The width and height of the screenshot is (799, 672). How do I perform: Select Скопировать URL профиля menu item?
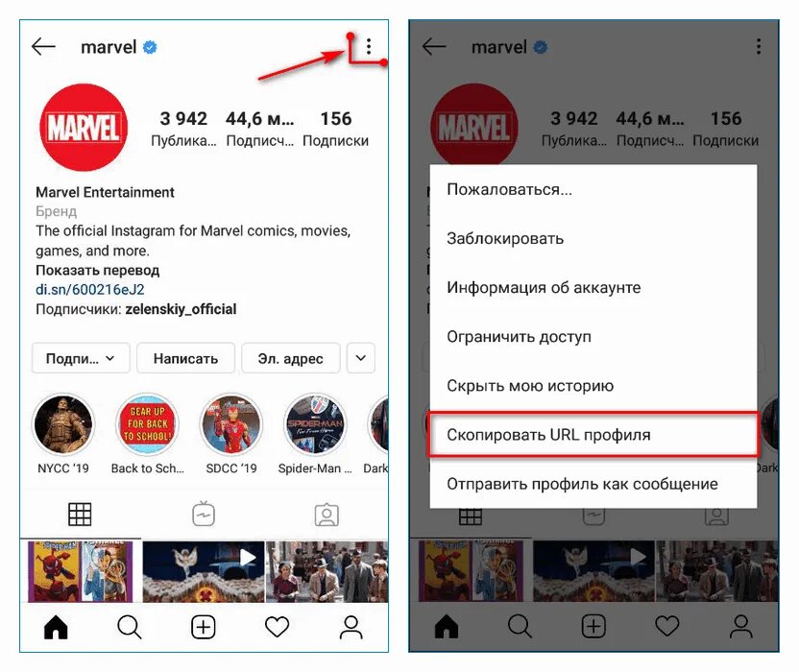pyautogui.click(x=593, y=435)
